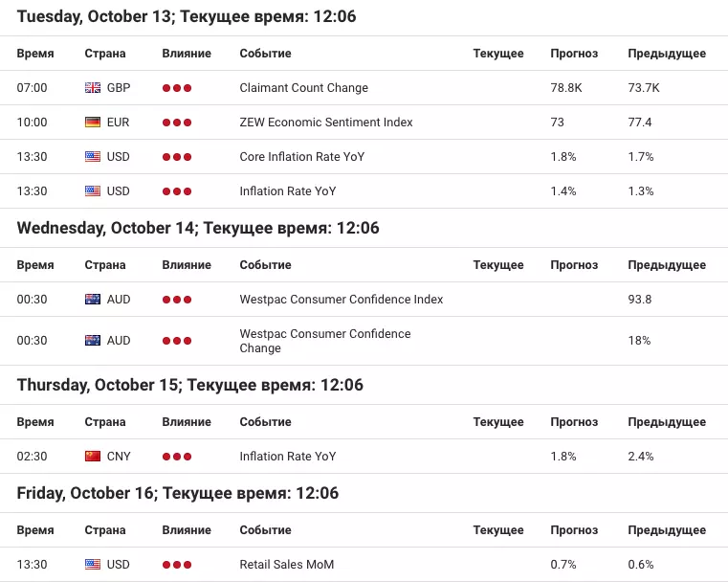Click Wednesday's Прогноз column header
The width and height of the screenshot is (728, 582).
[x=574, y=265]
